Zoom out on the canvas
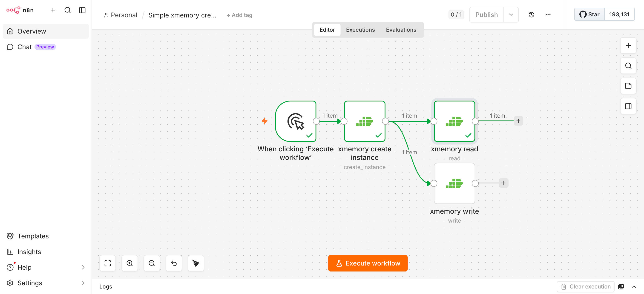This screenshot has height=294, width=644. (x=152, y=263)
